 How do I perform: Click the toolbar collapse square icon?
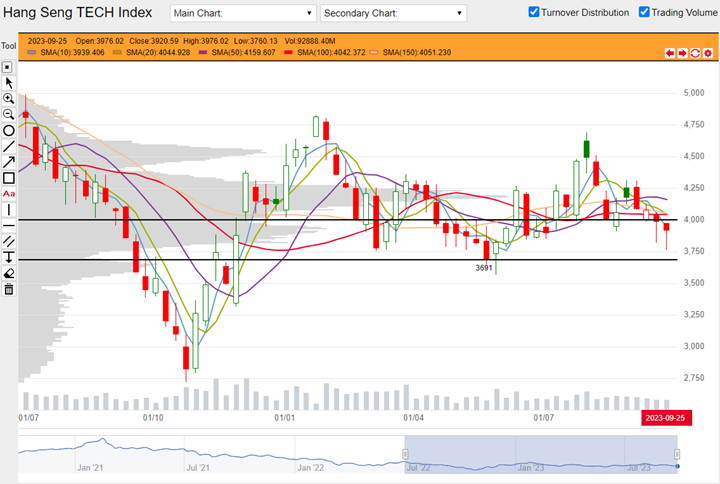coord(7,68)
